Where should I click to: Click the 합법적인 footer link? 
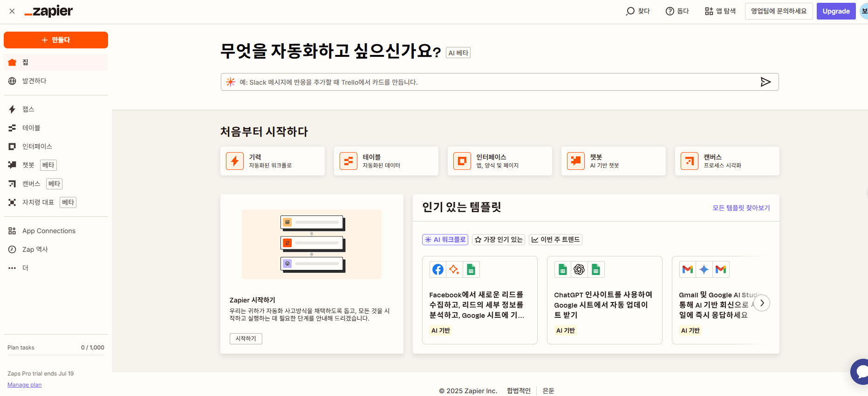tap(519, 391)
